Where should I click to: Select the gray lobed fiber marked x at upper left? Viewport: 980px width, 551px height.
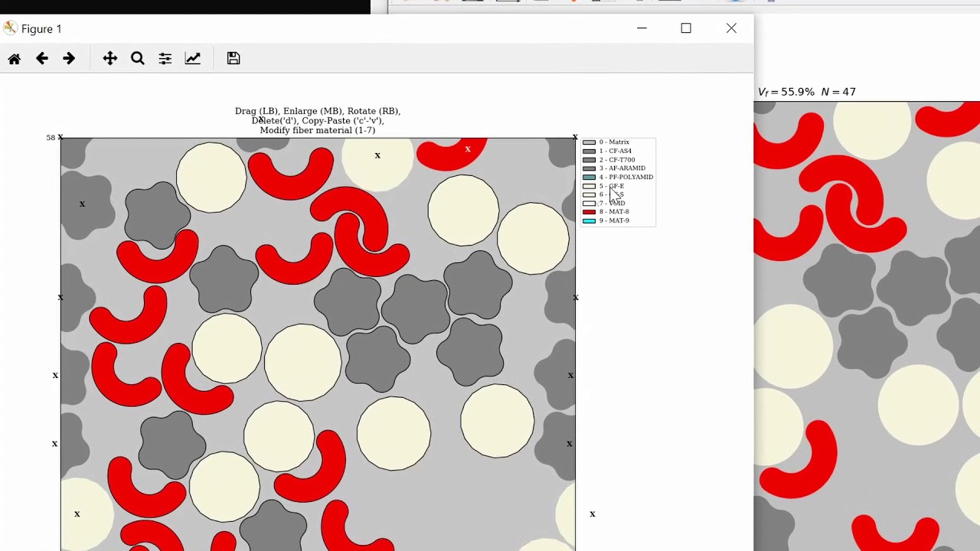coord(87,204)
